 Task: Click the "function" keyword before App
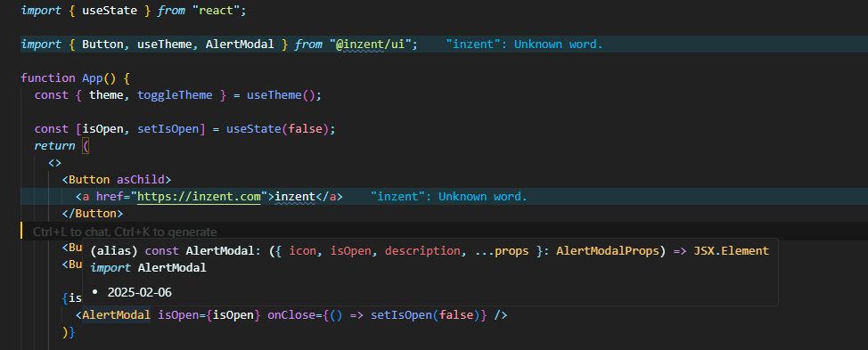click(x=47, y=78)
